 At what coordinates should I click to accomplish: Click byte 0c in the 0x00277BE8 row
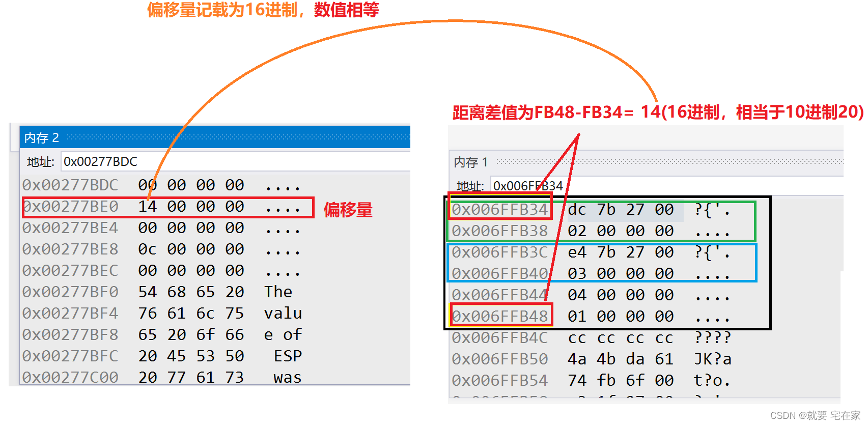click(148, 249)
